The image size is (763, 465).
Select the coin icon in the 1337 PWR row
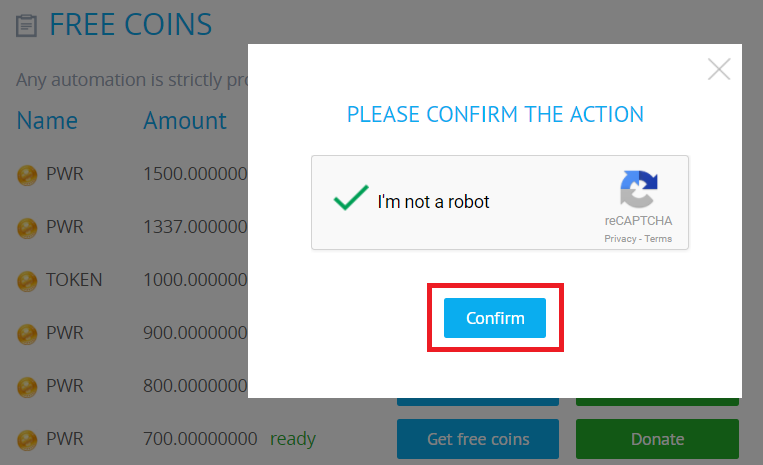28,228
